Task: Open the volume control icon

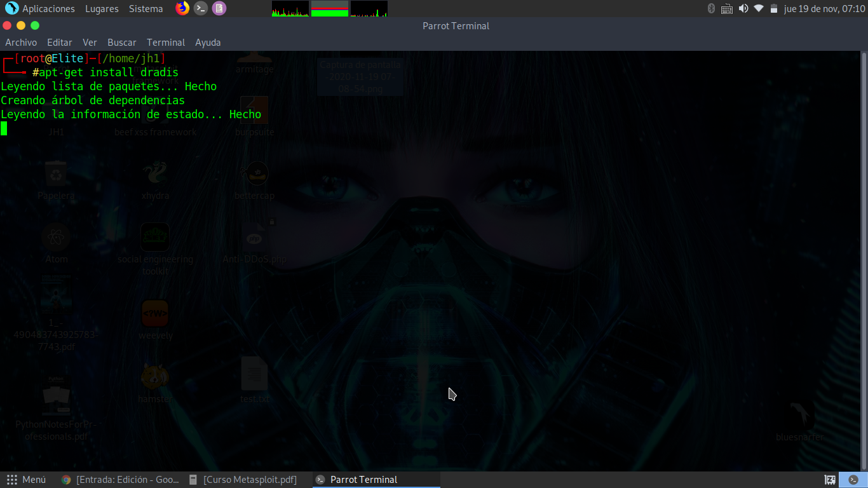Action: pyautogui.click(x=743, y=9)
